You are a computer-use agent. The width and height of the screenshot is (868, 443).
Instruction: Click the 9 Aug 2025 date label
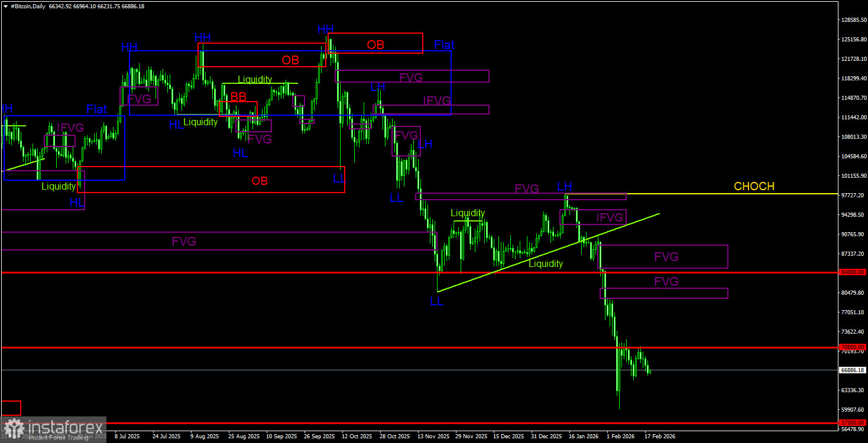204,437
